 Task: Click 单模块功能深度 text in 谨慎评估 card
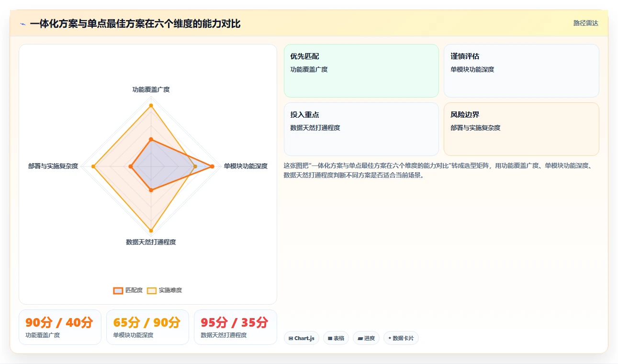click(472, 69)
